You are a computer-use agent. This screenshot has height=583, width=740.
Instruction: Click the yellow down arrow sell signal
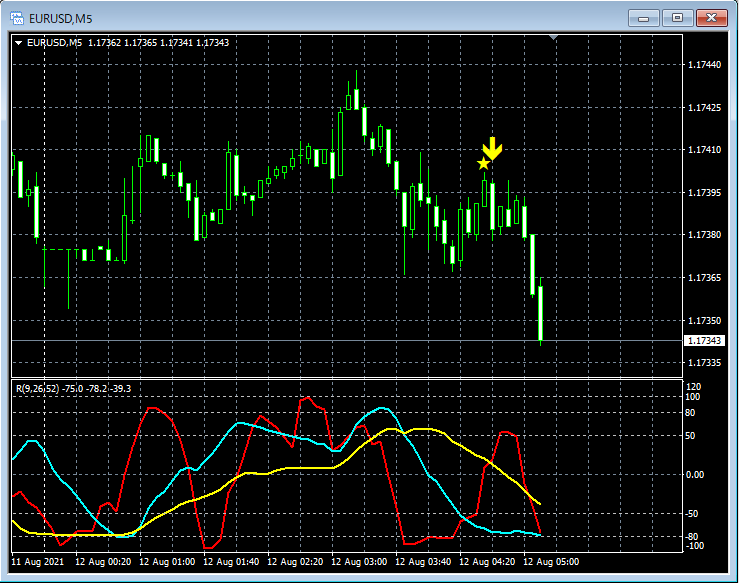point(492,149)
